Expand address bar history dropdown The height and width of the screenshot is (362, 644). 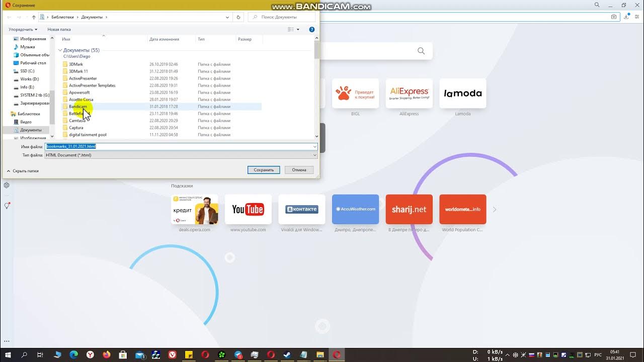click(x=227, y=17)
